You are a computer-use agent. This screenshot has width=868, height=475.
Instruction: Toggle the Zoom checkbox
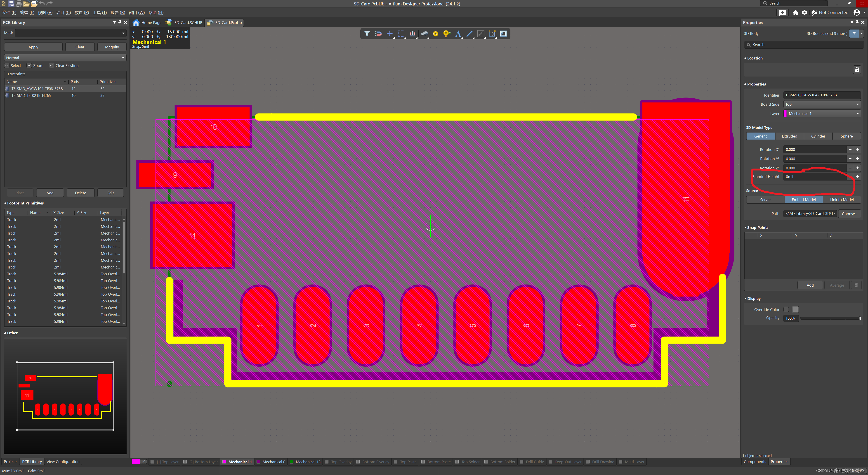(29, 65)
